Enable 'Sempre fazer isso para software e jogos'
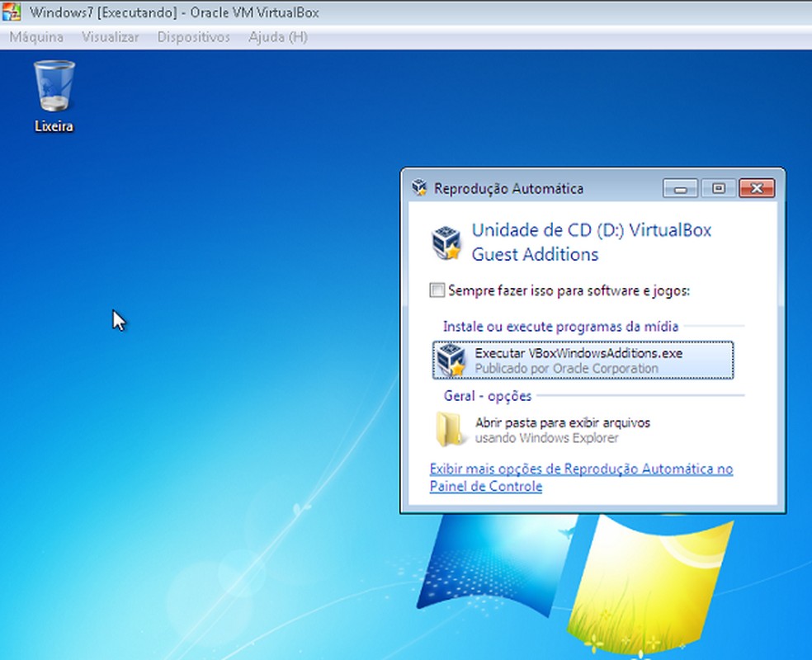812x660 pixels. pyautogui.click(x=437, y=290)
